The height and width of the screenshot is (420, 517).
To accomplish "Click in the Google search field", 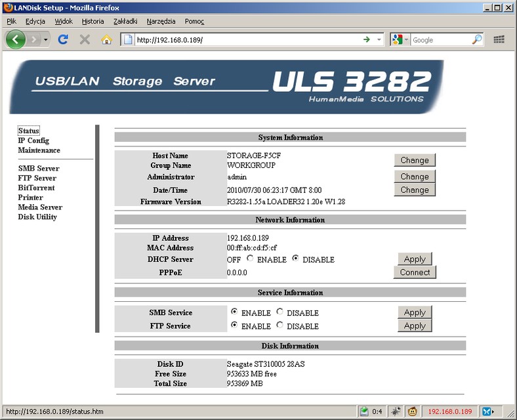I will [x=440, y=39].
